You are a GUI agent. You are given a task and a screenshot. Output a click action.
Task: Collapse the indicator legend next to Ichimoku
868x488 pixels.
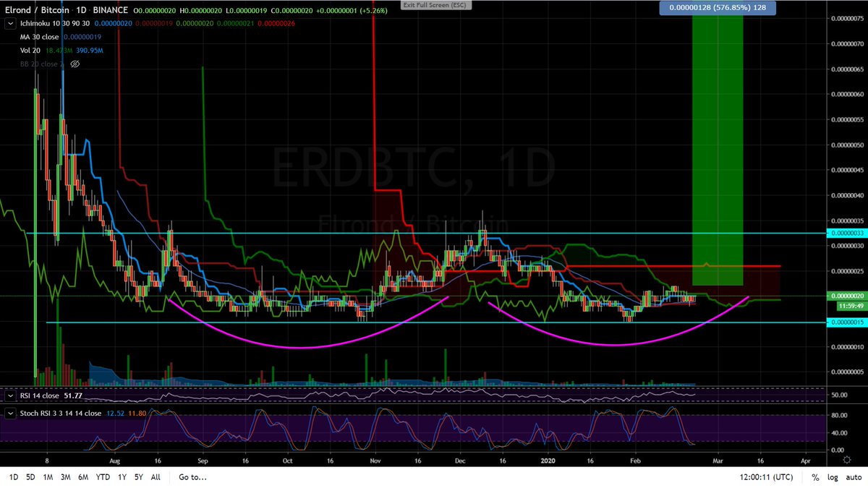tap(9, 24)
